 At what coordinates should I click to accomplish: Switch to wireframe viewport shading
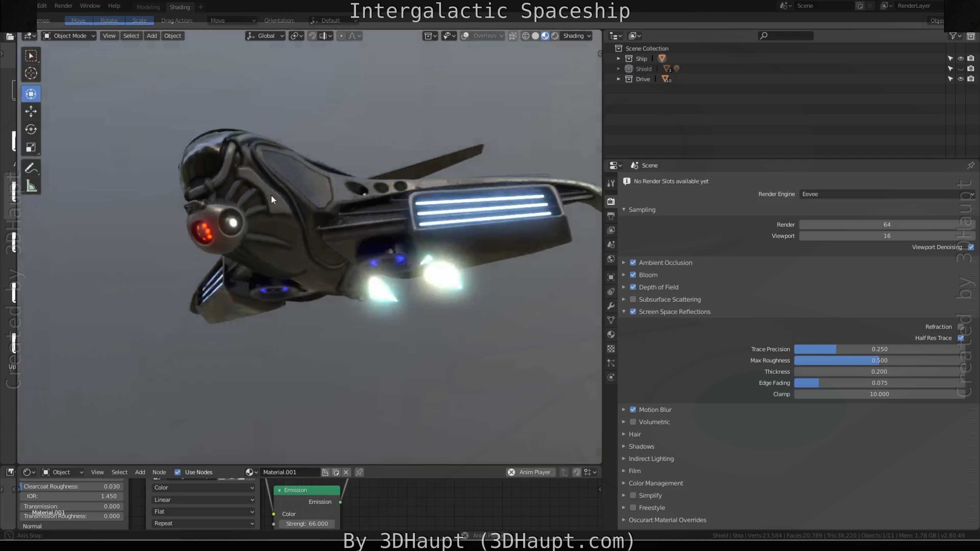525,36
